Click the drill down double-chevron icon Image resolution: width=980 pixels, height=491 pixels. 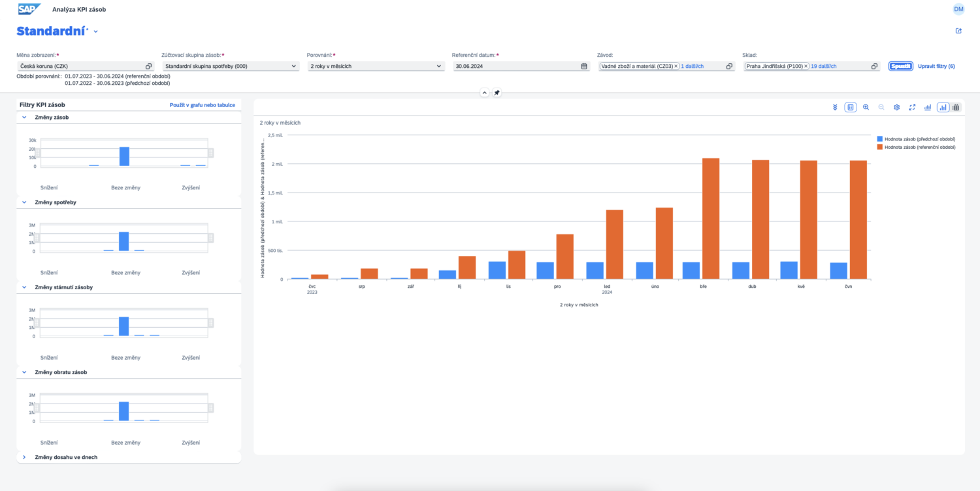click(x=835, y=107)
